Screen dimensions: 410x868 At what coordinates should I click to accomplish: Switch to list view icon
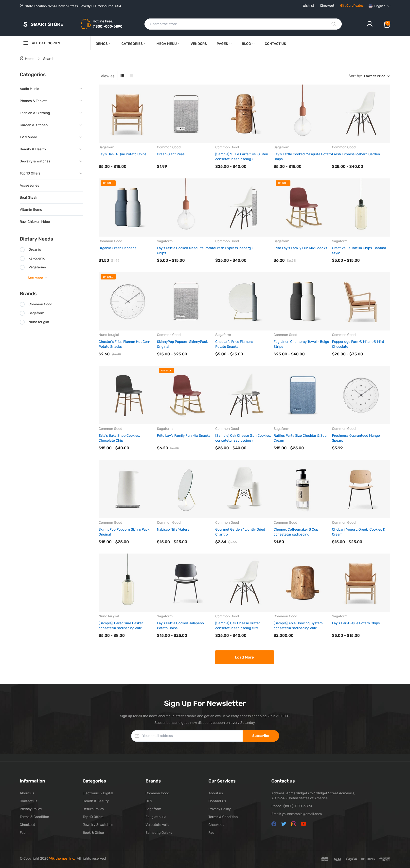[131, 76]
